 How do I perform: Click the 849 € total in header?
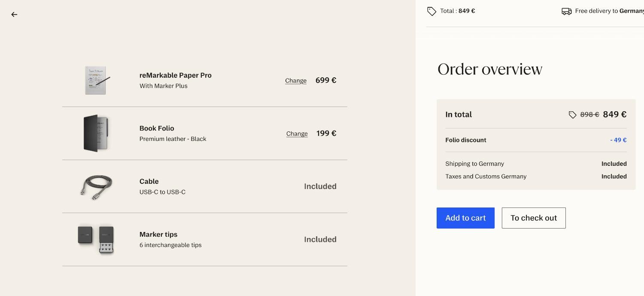[467, 11]
